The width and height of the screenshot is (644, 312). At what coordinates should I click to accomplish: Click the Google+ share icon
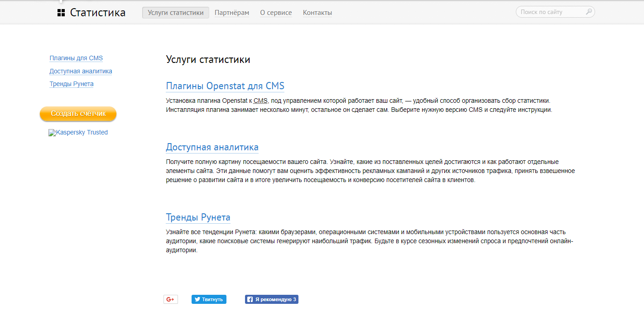pyautogui.click(x=170, y=299)
